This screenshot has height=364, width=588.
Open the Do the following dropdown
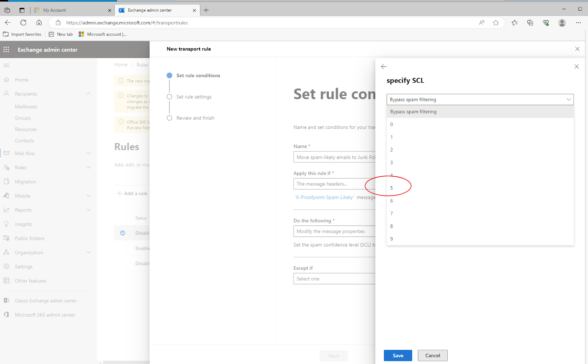click(334, 231)
